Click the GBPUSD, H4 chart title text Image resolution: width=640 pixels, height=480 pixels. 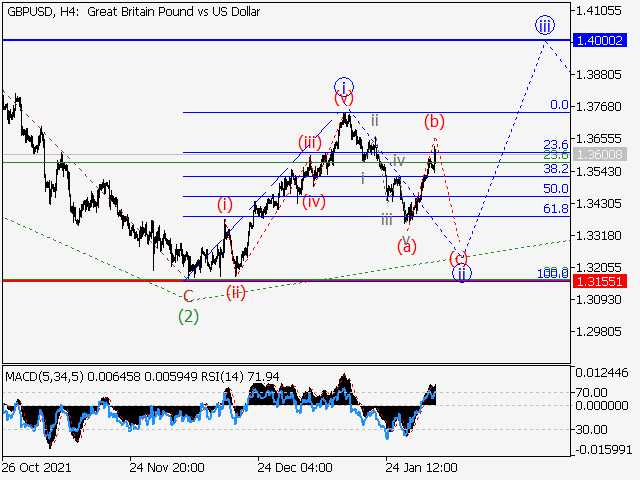click(133, 12)
